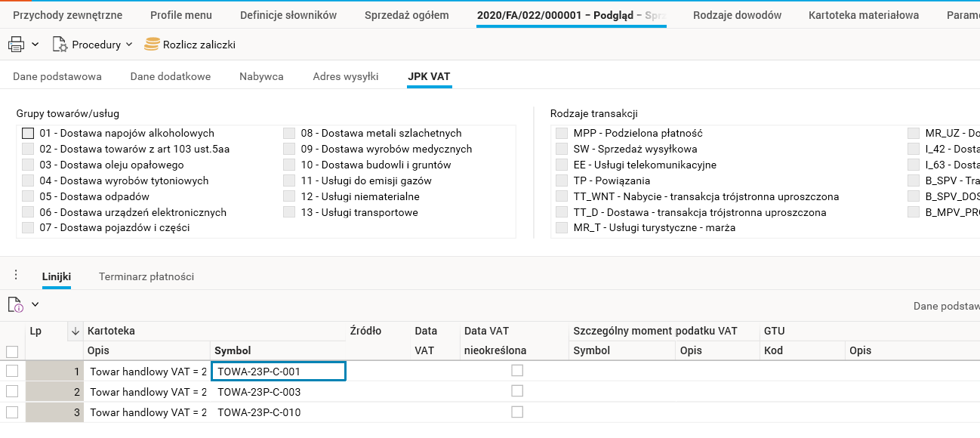Click the sort arrow in Lp column
This screenshot has width=980, height=438.
tap(75, 331)
